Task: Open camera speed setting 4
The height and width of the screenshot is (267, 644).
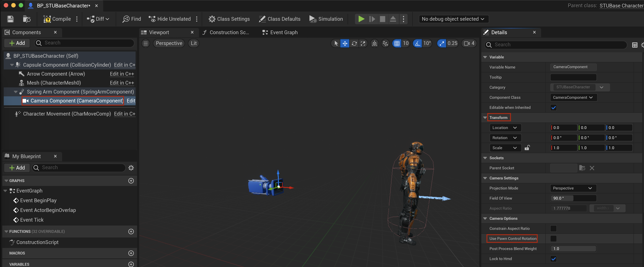Action: (x=469, y=44)
